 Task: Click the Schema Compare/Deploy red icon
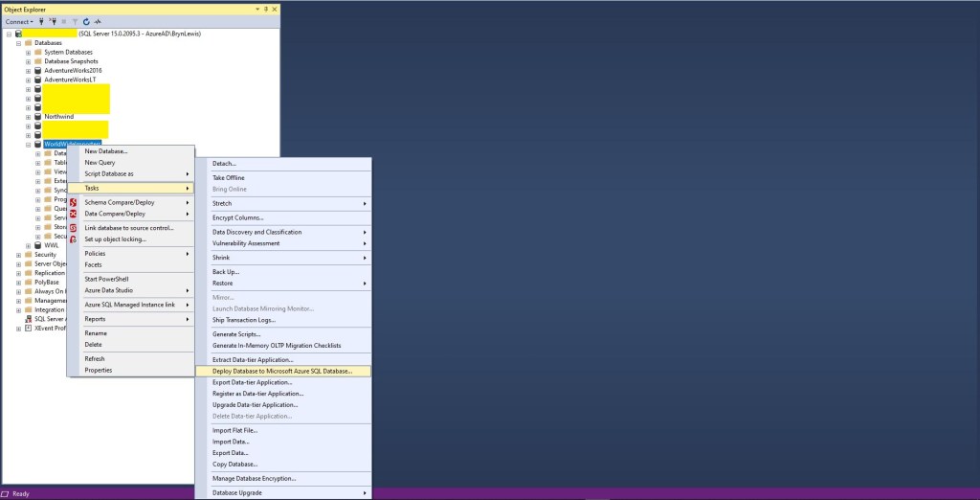pos(74,203)
